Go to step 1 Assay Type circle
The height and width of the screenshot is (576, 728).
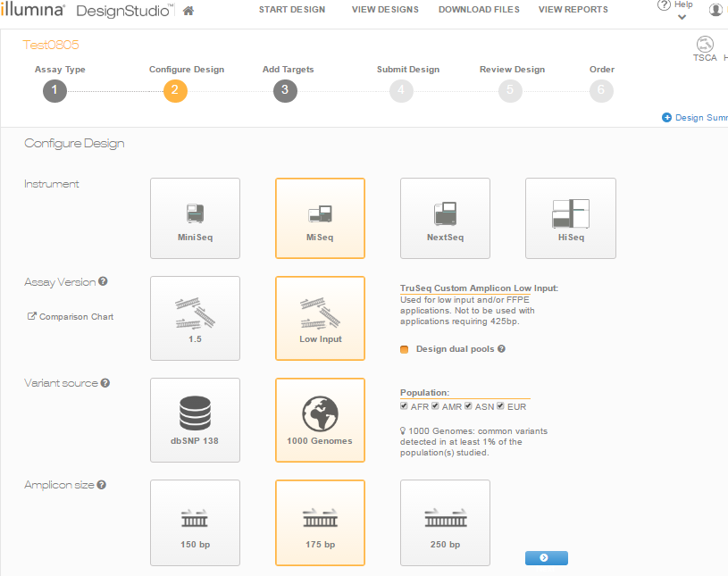[54, 90]
